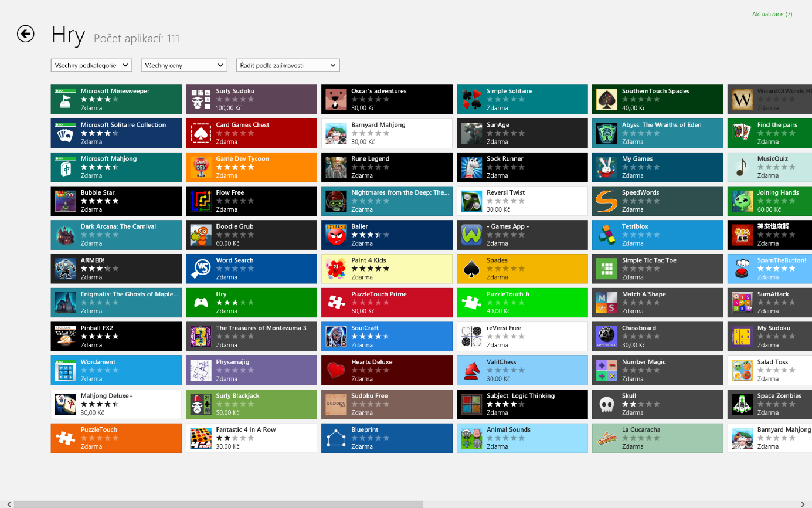Screen dimensions: 812x508
Task: Click the SouthernTouch Spades title
Action: [655, 91]
